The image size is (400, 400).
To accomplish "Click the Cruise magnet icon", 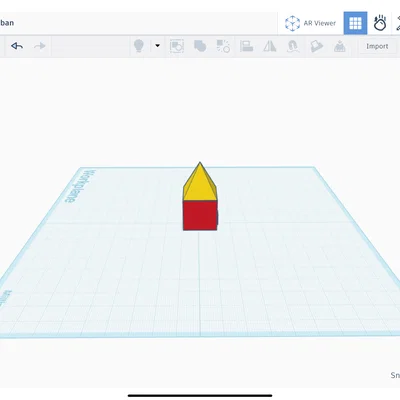I will [x=293, y=46].
